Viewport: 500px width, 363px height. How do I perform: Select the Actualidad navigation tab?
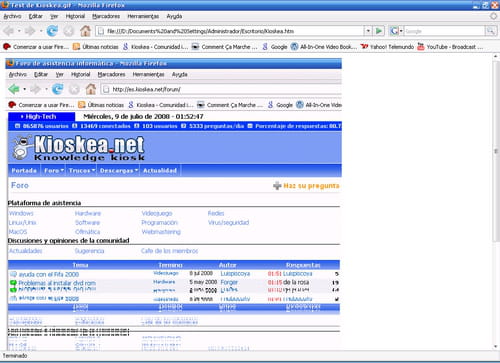160,170
